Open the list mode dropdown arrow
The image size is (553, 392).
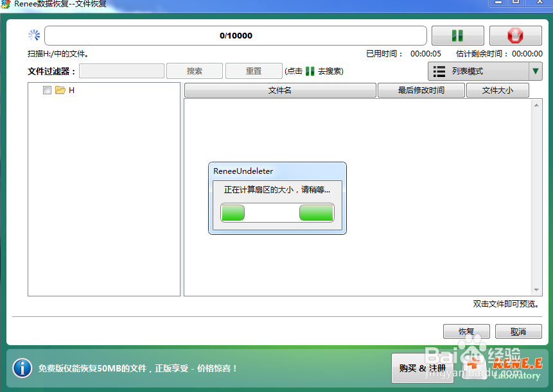pyautogui.click(x=536, y=71)
